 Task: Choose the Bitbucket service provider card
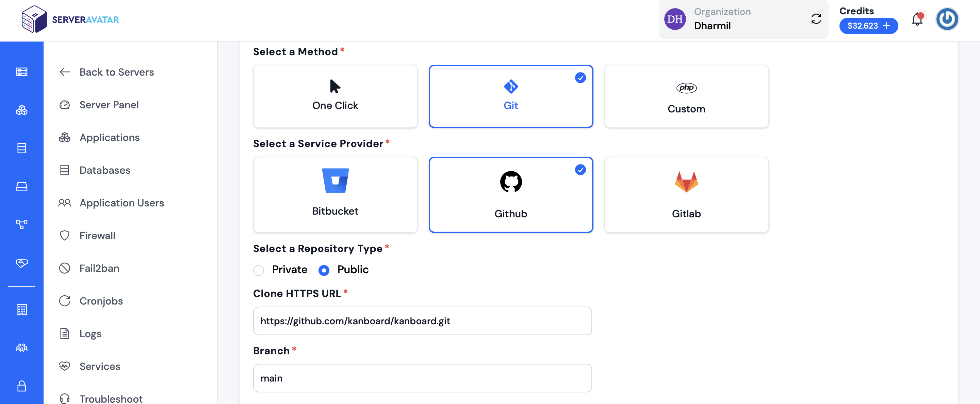335,195
